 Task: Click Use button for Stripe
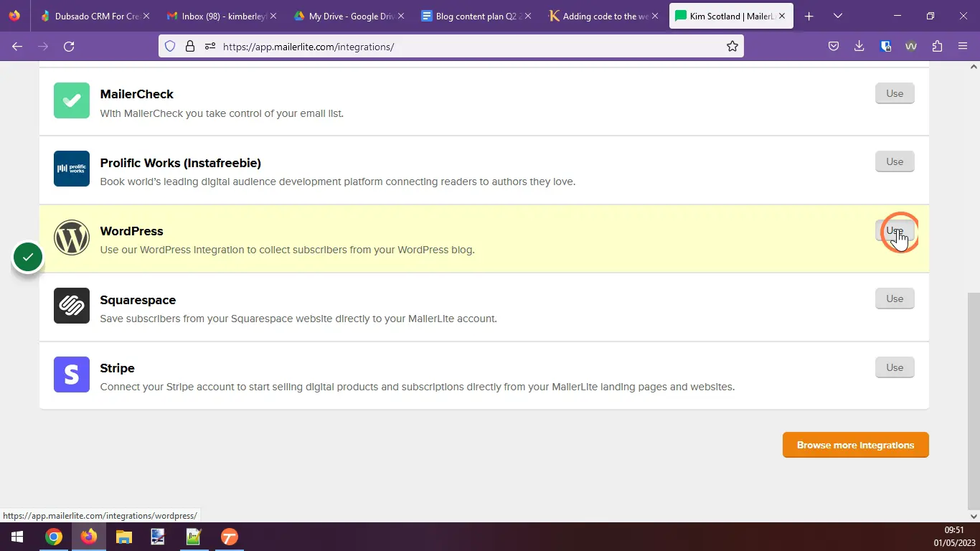(895, 367)
